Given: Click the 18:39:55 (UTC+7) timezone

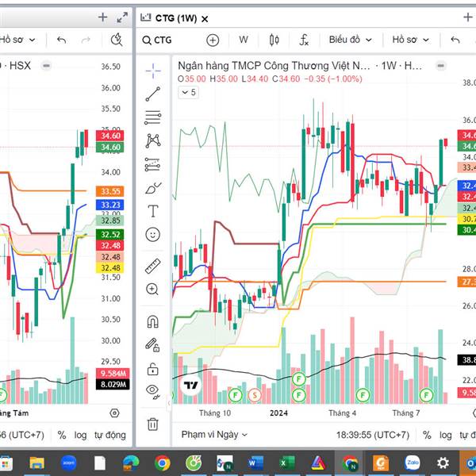Looking at the screenshot, I should 373,435.
